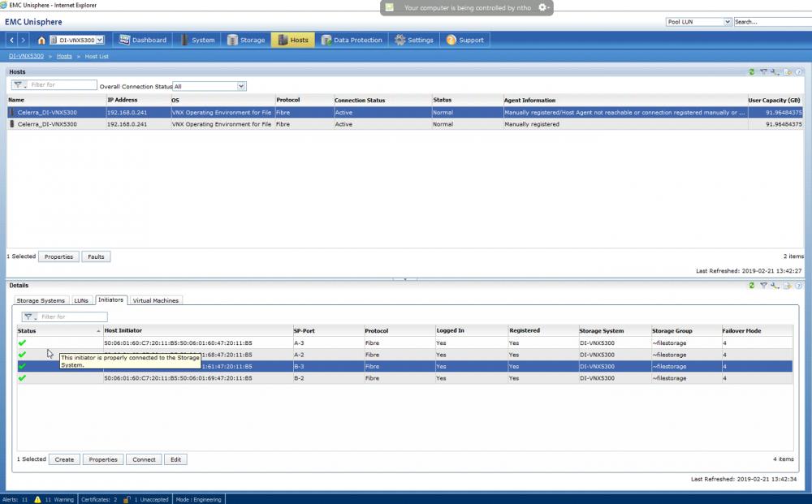Sort hosts by Agent Information column header

tap(624, 100)
